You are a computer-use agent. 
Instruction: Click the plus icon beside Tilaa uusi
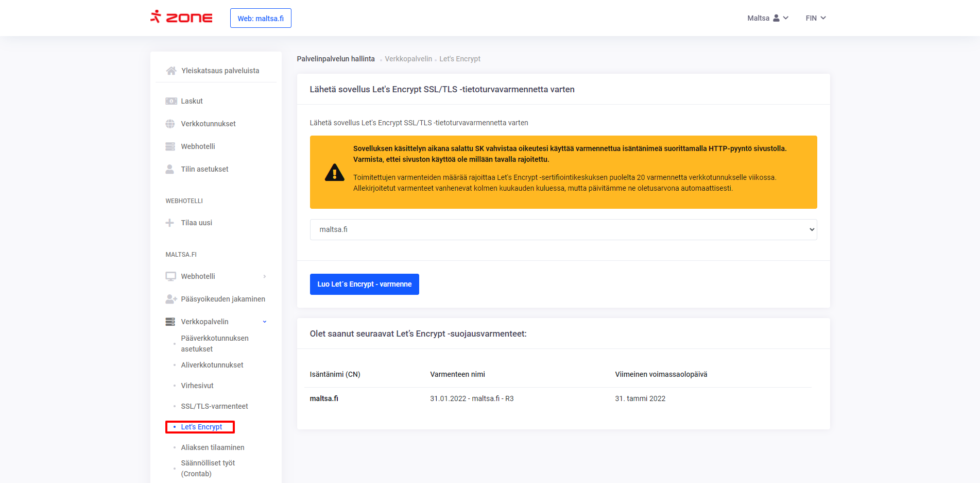[169, 223]
